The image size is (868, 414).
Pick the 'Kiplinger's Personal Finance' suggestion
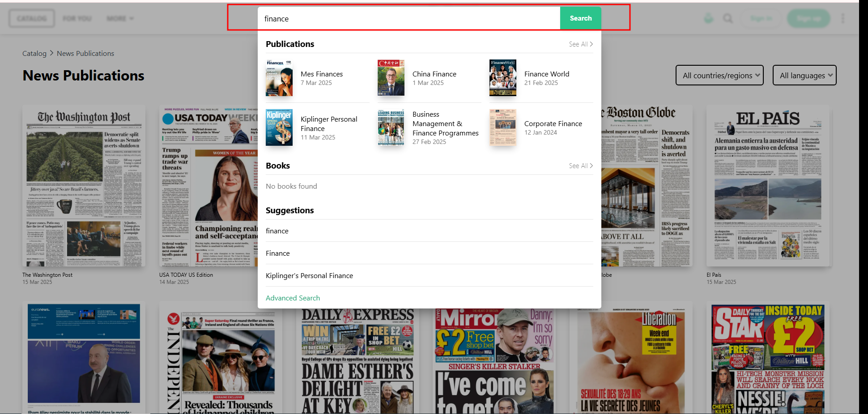(x=309, y=276)
